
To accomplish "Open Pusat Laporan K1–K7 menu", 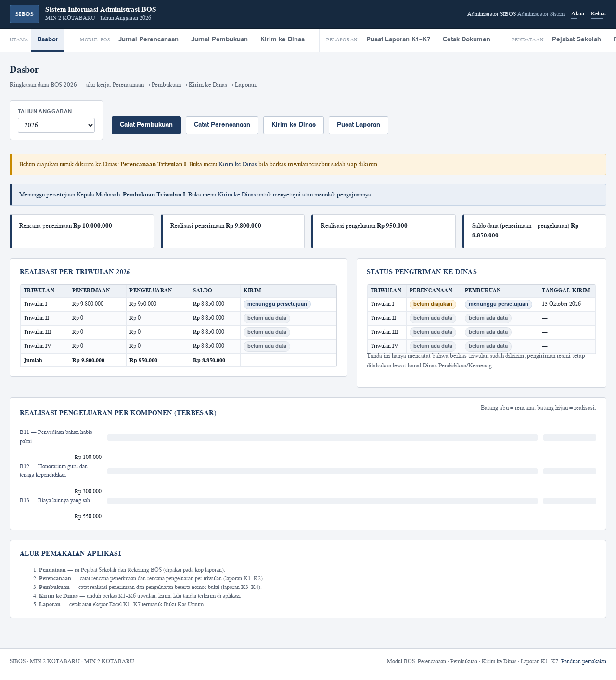I will click(x=398, y=39).
